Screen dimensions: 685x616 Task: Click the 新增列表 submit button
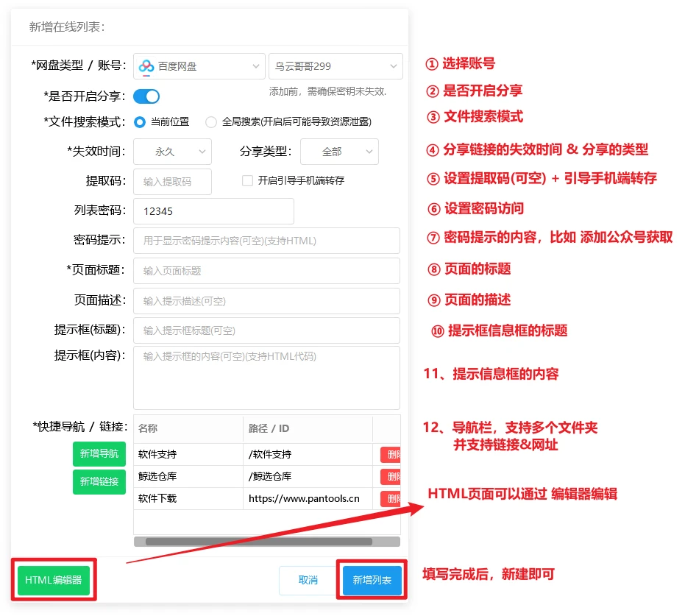(372, 580)
